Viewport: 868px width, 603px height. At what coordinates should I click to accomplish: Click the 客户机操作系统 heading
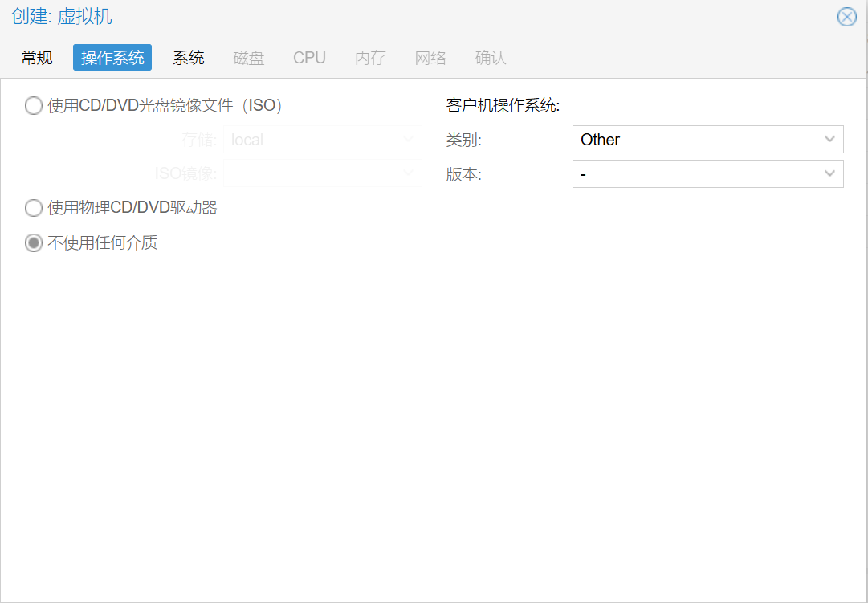(x=503, y=105)
